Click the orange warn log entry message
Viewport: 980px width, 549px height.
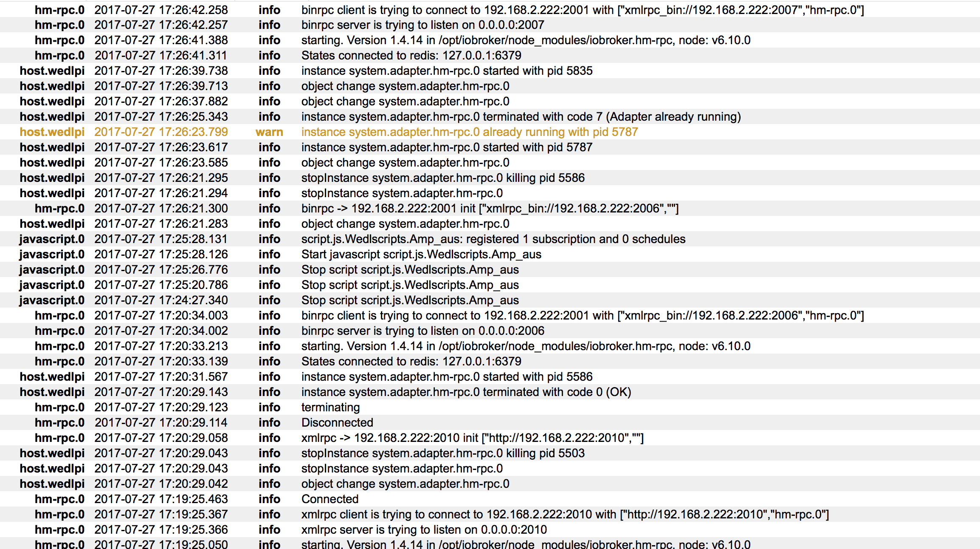469,132
